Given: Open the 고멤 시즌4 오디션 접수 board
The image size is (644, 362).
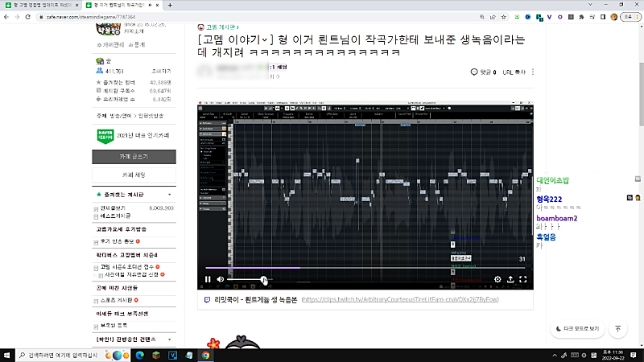Looking at the screenshot, I should pos(127,267).
